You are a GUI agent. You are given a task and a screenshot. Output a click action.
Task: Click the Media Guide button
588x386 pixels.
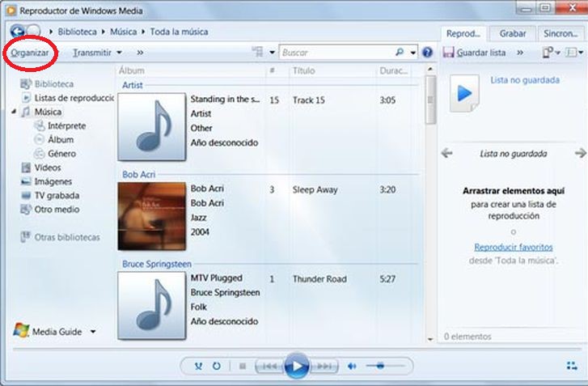(48, 331)
